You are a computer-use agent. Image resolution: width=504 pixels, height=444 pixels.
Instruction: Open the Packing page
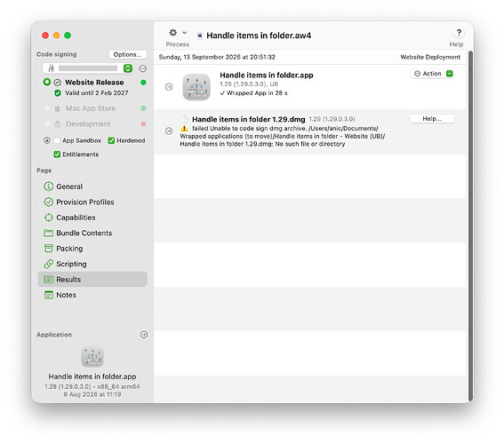(x=92, y=249)
